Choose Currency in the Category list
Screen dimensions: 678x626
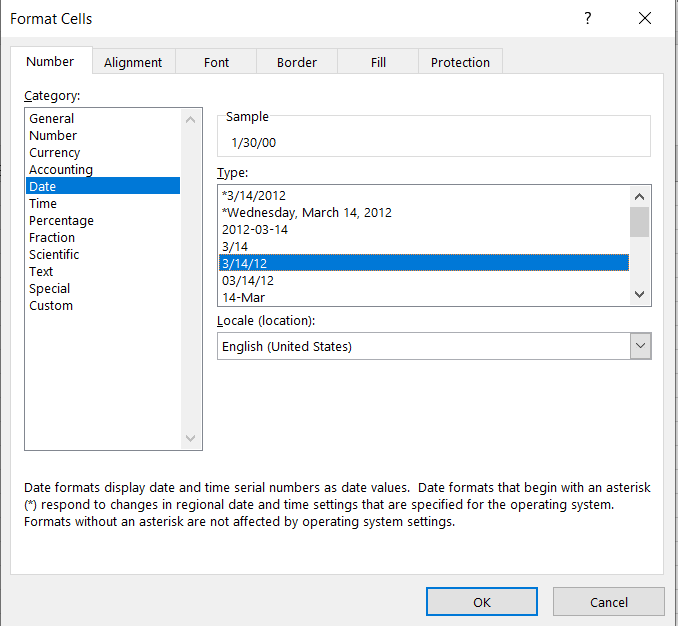(54, 153)
